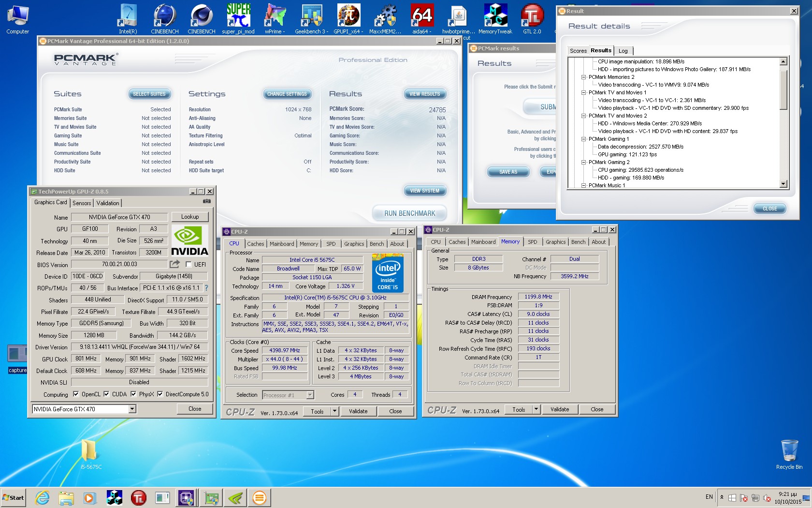Open Tools dropdown arrow in CPU-Z CPU window

(x=334, y=411)
